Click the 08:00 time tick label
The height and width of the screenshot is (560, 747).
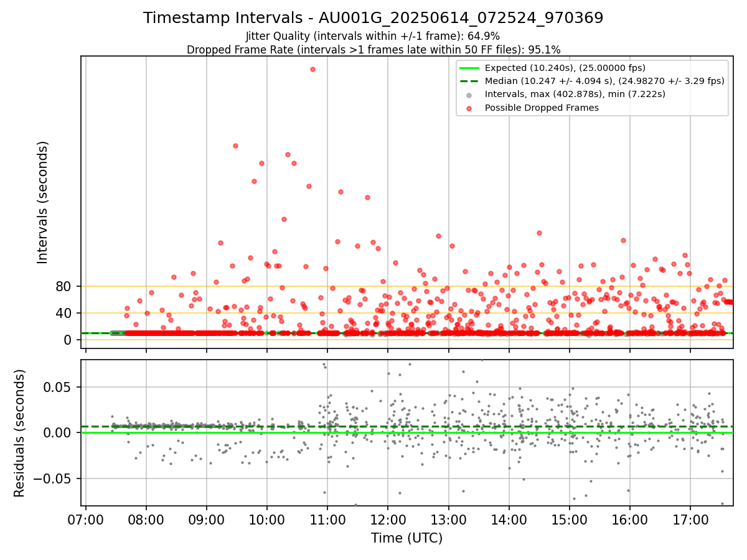tap(146, 518)
